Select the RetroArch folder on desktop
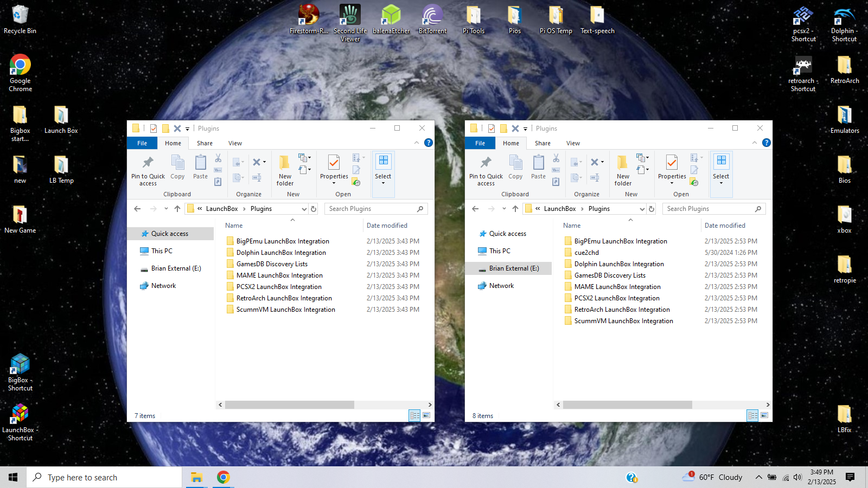 845,69
